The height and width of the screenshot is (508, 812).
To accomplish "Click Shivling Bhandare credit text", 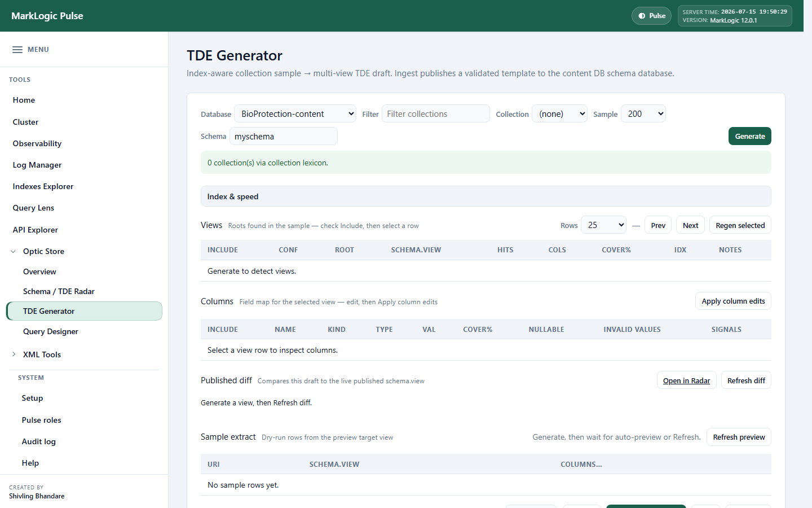I will click(x=37, y=496).
